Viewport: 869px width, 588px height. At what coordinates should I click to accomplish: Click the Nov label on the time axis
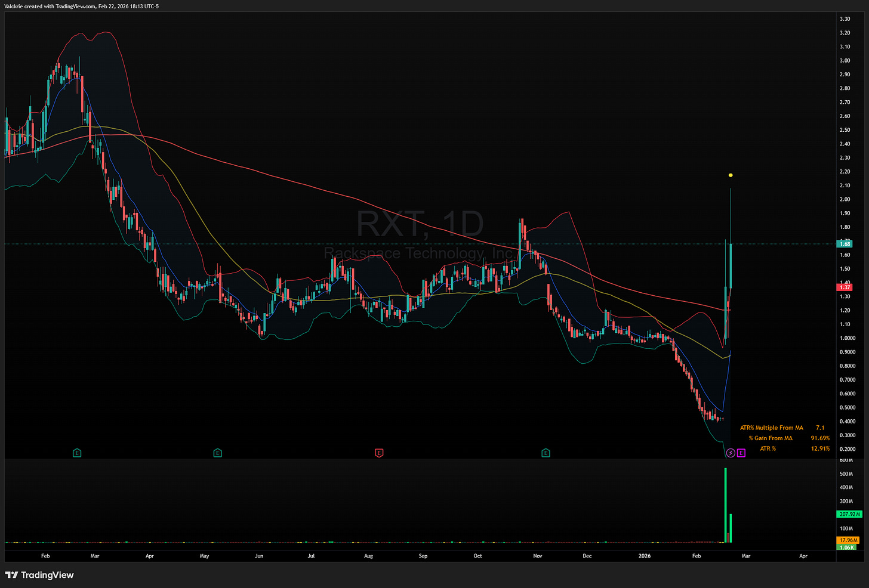538,556
